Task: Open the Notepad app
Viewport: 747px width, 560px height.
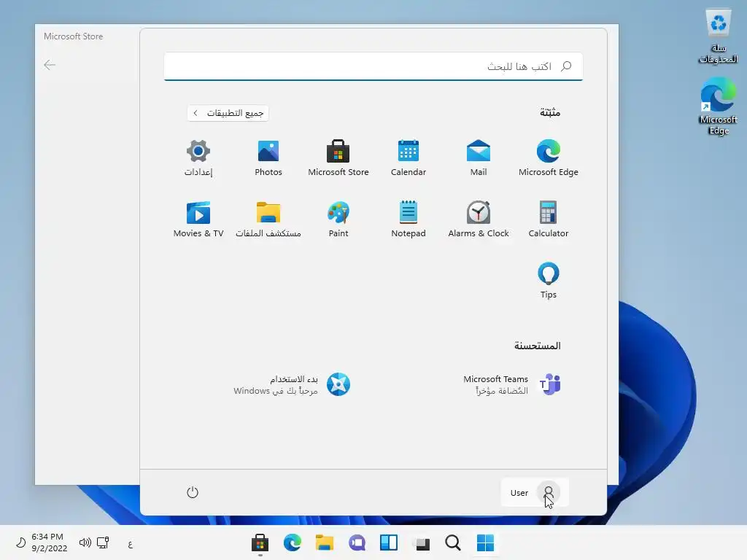Action: click(409, 219)
